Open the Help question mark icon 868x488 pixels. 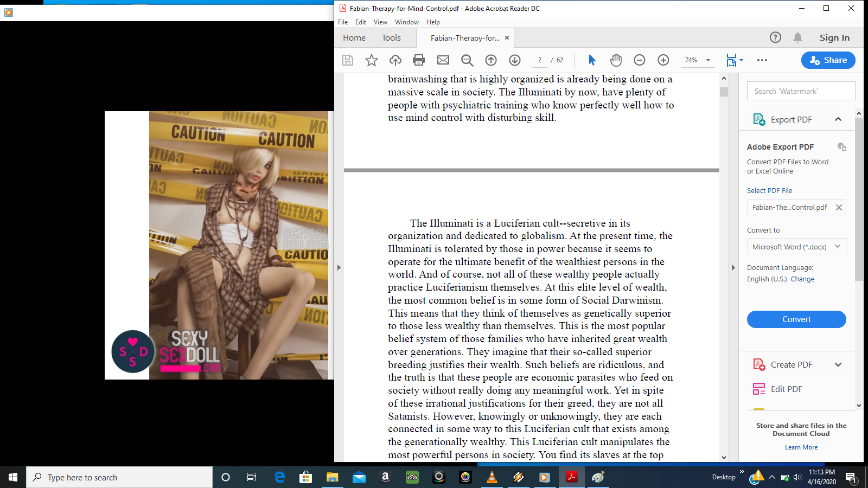click(776, 37)
